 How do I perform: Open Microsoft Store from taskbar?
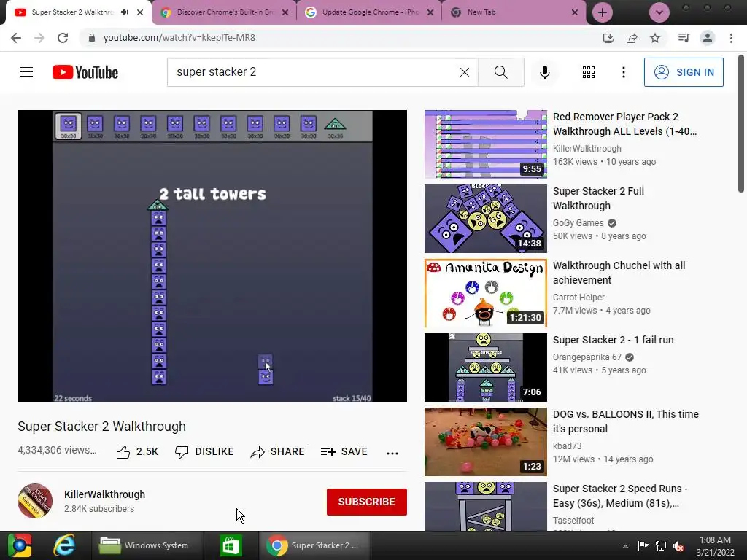[231, 545]
